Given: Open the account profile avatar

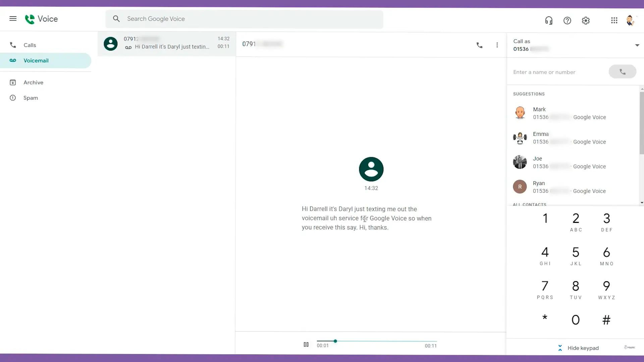Looking at the screenshot, I should [631, 20].
